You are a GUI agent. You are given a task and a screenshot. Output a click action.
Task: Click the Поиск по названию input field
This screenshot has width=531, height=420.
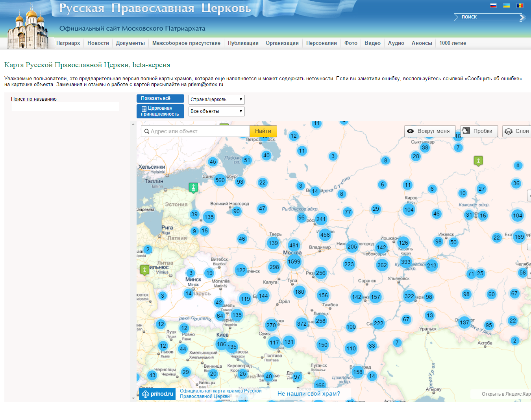(x=65, y=107)
